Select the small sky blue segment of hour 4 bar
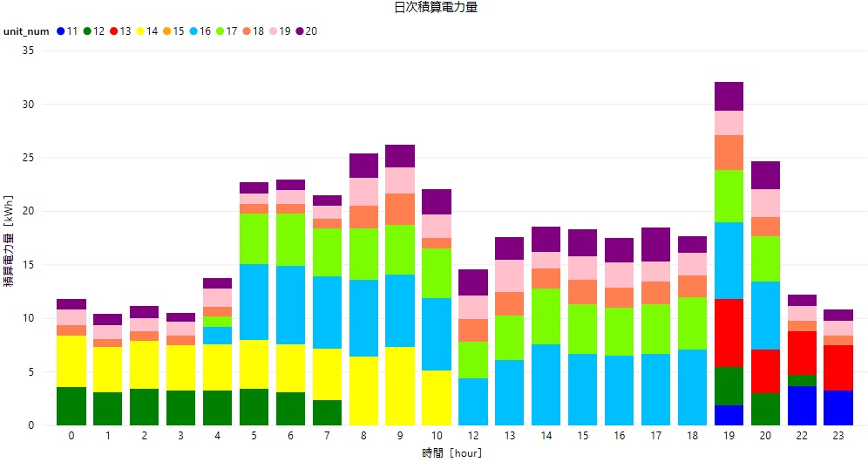The image size is (868, 462). (x=218, y=336)
